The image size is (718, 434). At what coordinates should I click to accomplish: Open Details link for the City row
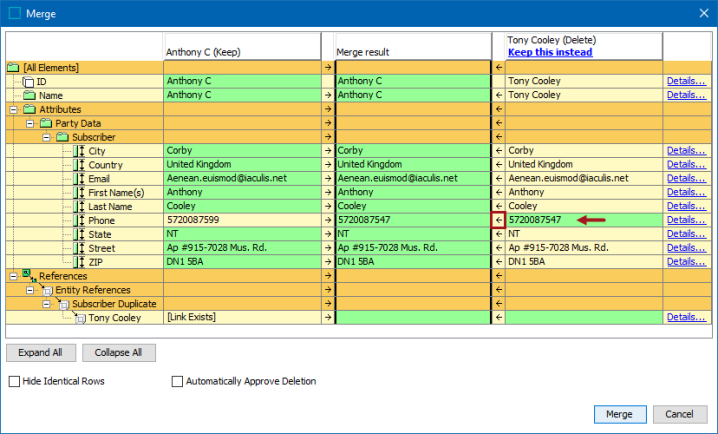click(x=686, y=151)
